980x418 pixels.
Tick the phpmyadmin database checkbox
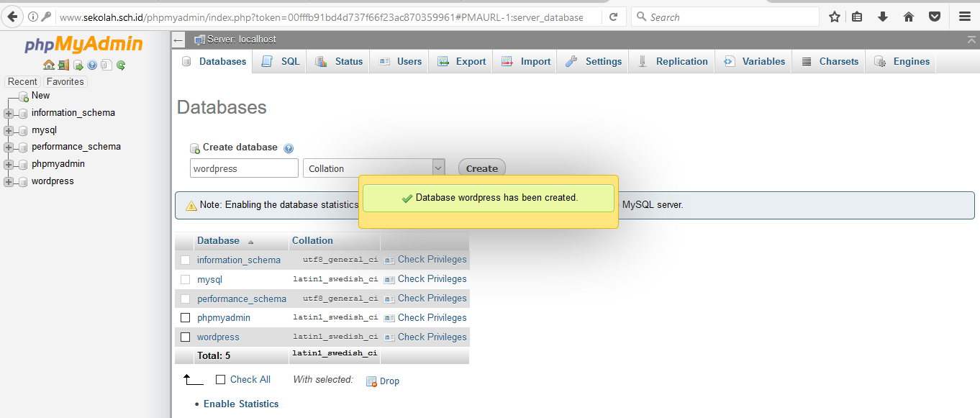185,317
